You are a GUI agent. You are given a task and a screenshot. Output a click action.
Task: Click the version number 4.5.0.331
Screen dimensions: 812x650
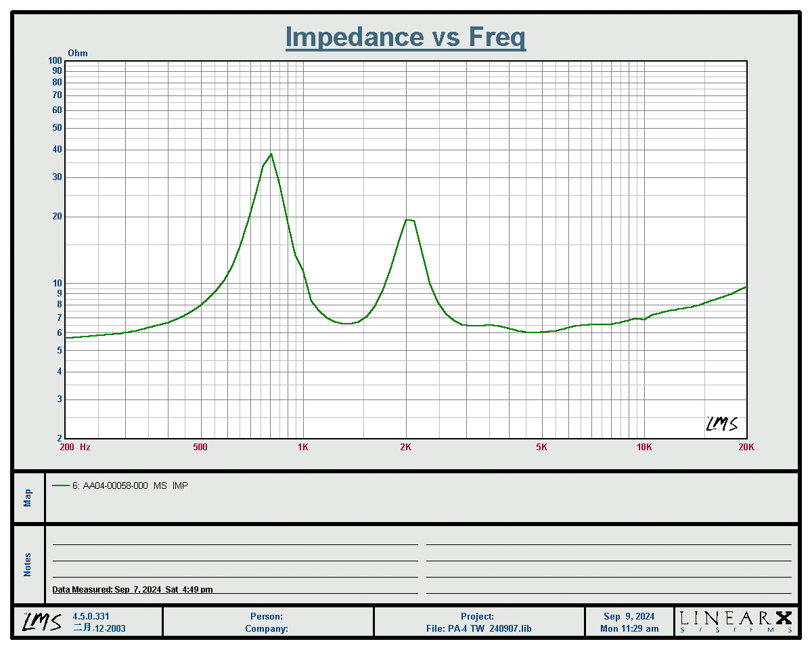pyautogui.click(x=91, y=617)
